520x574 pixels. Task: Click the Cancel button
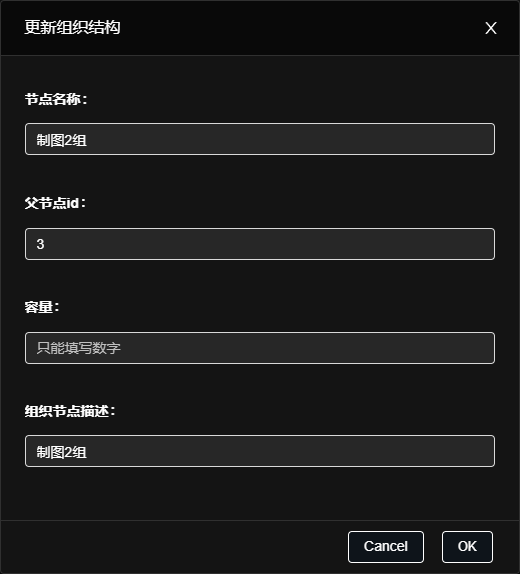point(386,547)
